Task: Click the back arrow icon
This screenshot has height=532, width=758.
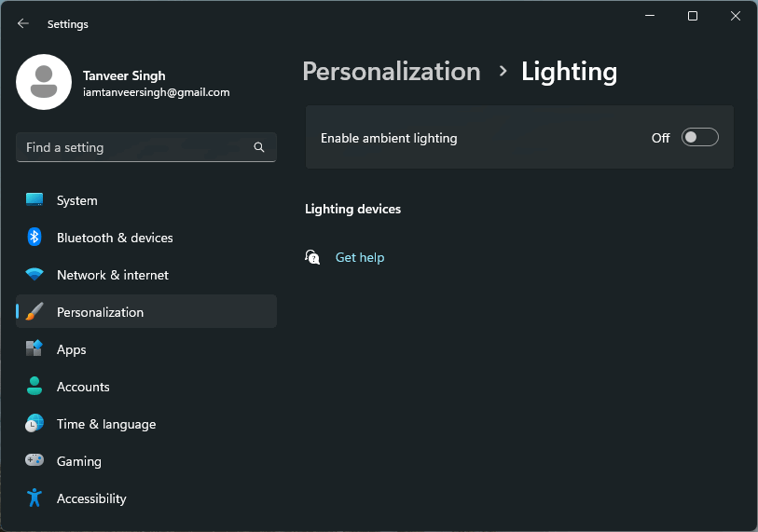Action: click(22, 23)
